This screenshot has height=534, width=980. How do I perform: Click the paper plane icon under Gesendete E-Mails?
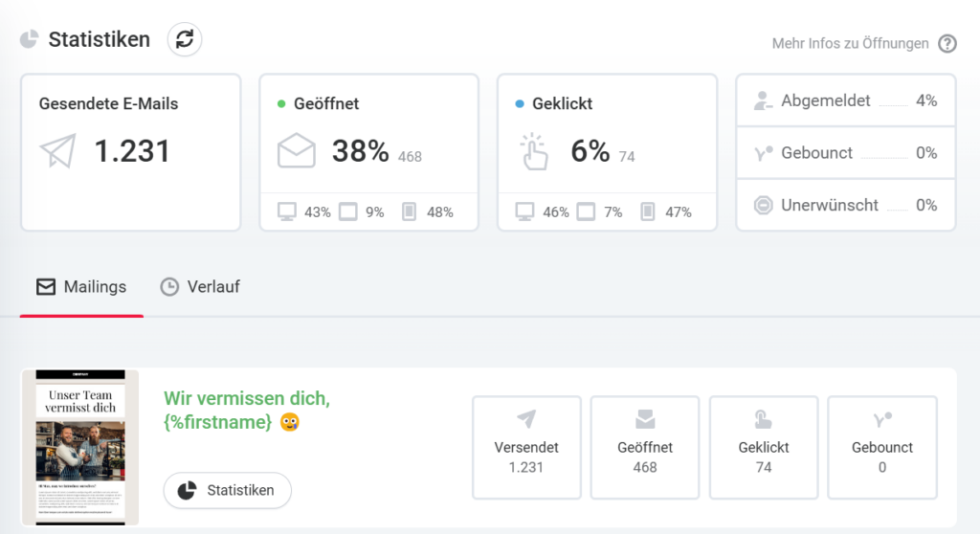point(57,151)
